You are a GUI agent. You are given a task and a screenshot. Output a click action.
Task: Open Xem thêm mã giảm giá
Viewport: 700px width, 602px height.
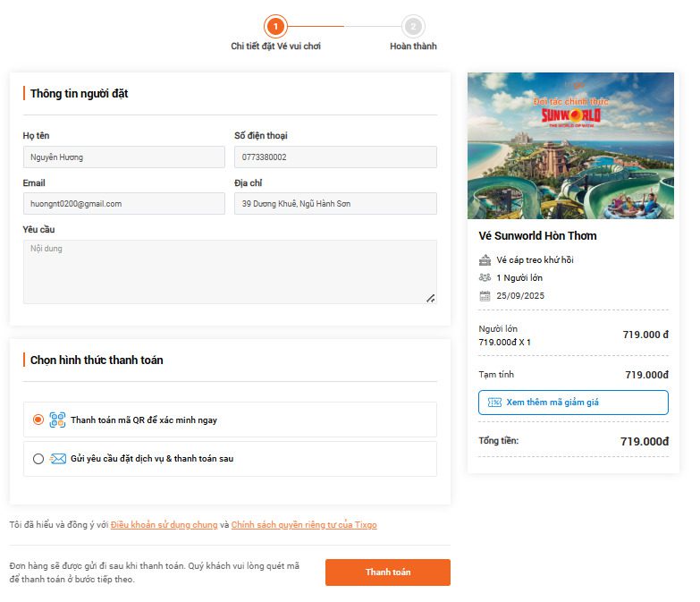pyautogui.click(x=573, y=403)
